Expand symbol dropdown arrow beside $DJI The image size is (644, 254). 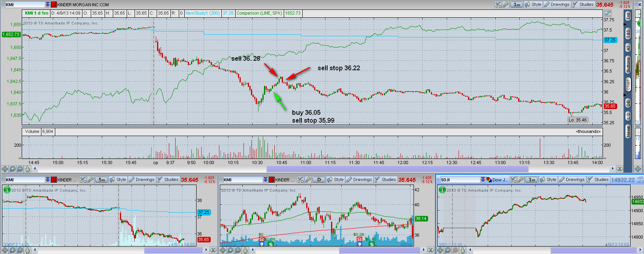[483, 179]
